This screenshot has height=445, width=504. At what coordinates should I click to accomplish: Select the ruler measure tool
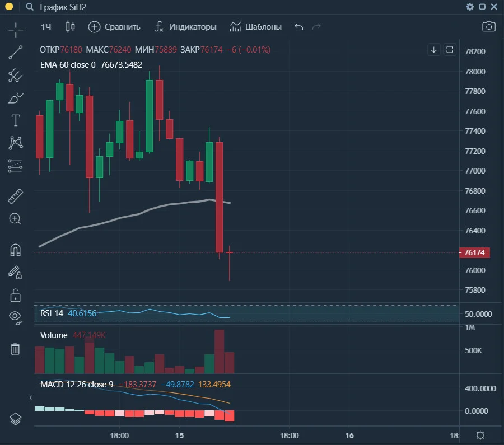point(16,196)
